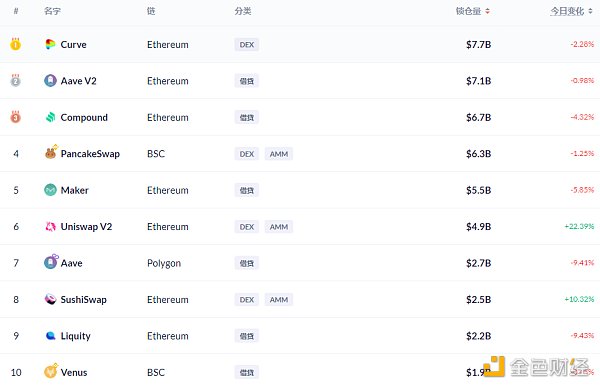Click the name column header
600x388 pixels.
click(x=52, y=11)
